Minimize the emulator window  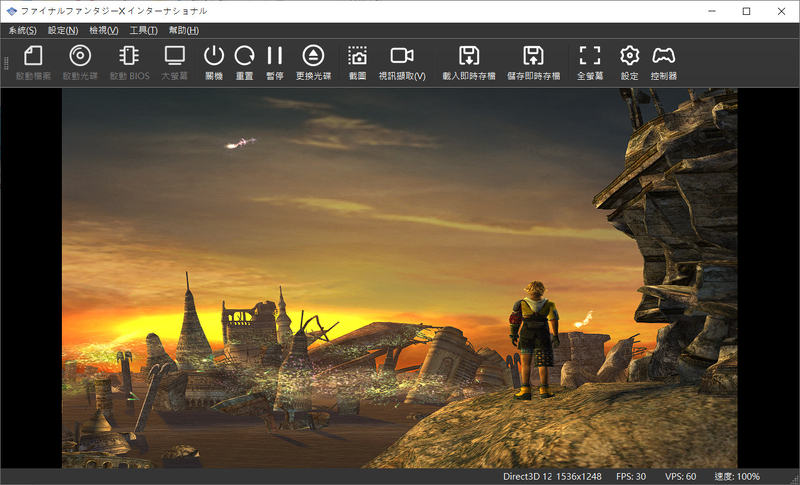pyautogui.click(x=712, y=11)
